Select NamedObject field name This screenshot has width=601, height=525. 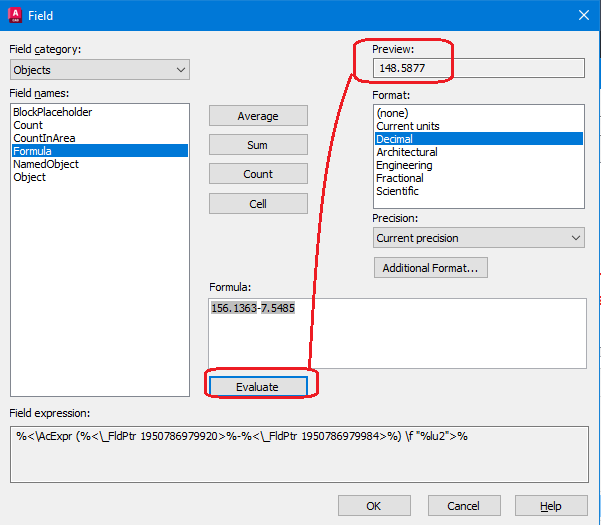100,164
